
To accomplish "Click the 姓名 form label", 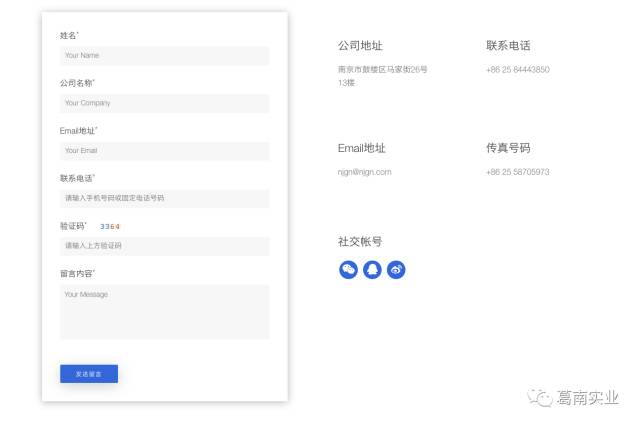I will (69, 36).
